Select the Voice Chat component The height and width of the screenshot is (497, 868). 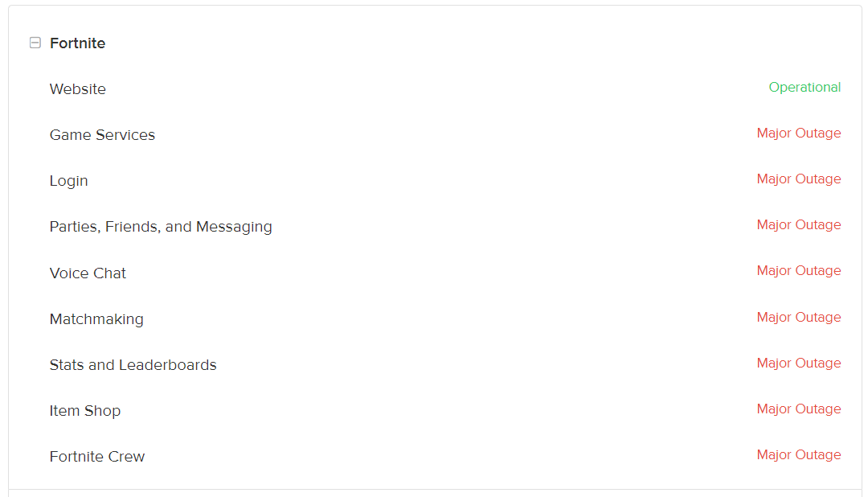click(x=88, y=273)
